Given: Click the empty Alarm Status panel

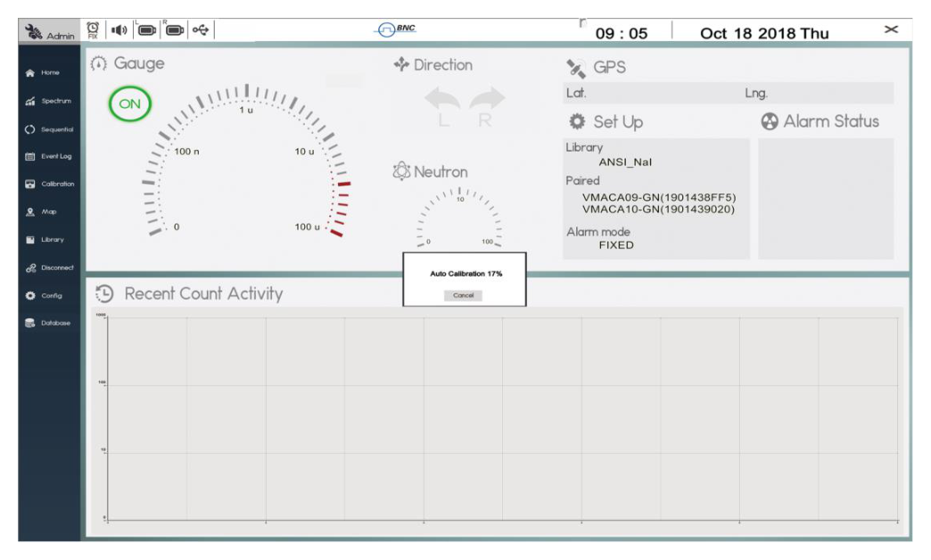Looking at the screenshot, I should point(825,199).
